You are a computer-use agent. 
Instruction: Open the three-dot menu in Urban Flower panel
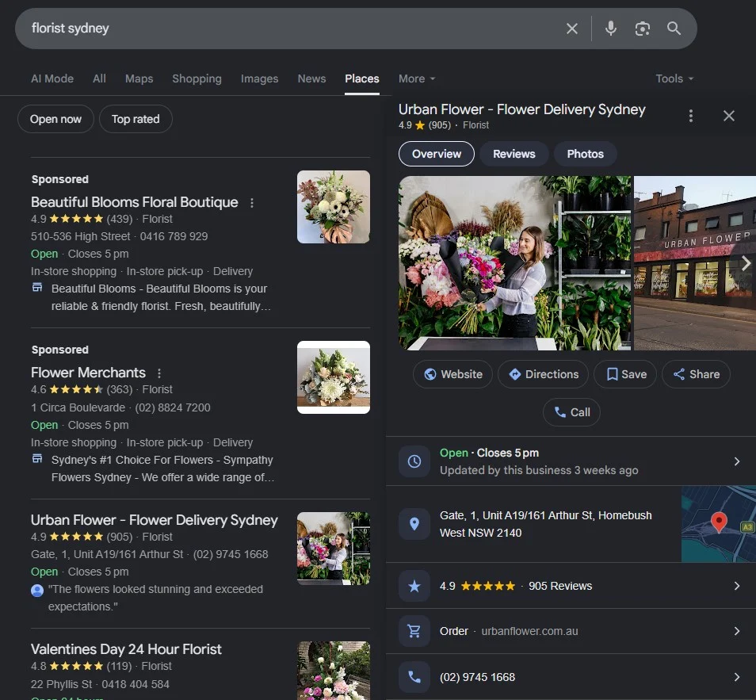(x=691, y=116)
